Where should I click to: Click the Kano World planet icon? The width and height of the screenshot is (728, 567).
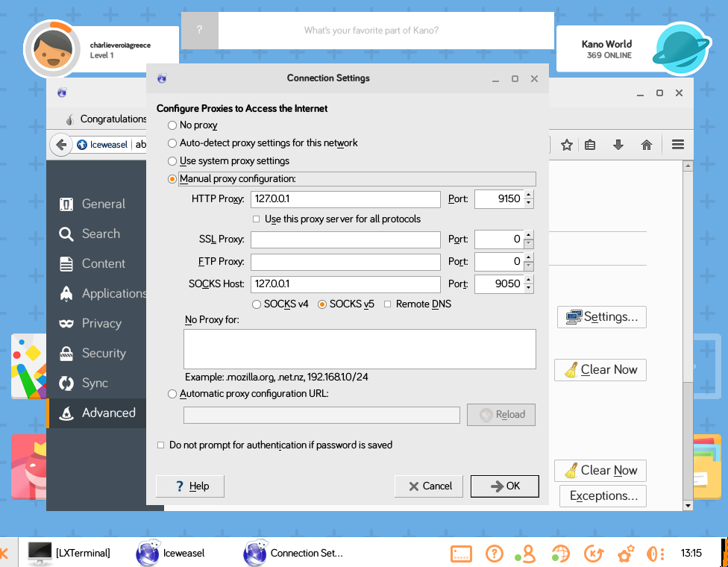[x=681, y=48]
